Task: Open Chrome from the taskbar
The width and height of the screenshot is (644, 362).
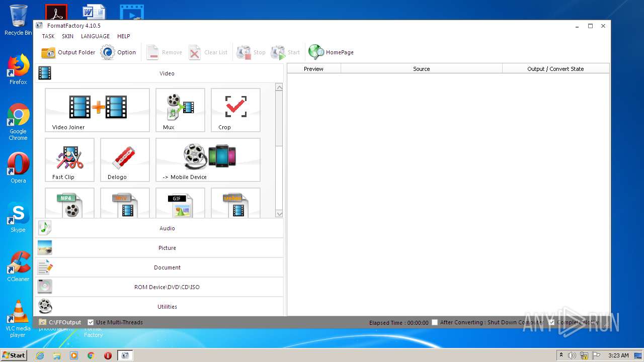Action: click(x=91, y=355)
